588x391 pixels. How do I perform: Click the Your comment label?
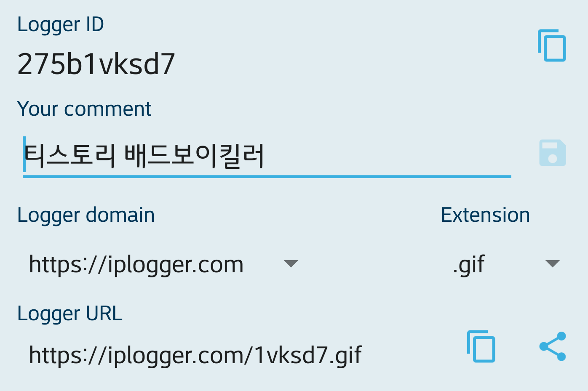click(84, 109)
